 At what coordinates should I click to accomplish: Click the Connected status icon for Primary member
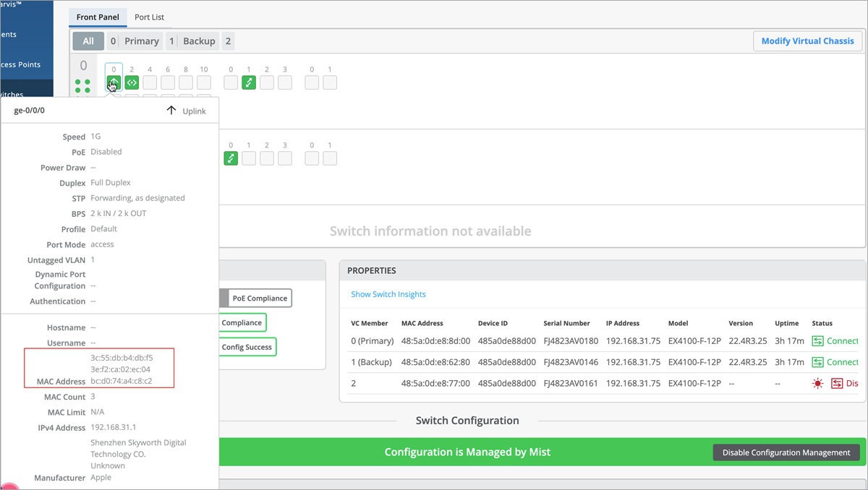(817, 341)
